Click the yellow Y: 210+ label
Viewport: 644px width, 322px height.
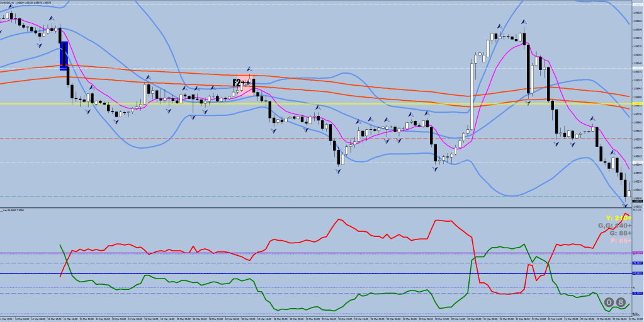[x=618, y=217]
